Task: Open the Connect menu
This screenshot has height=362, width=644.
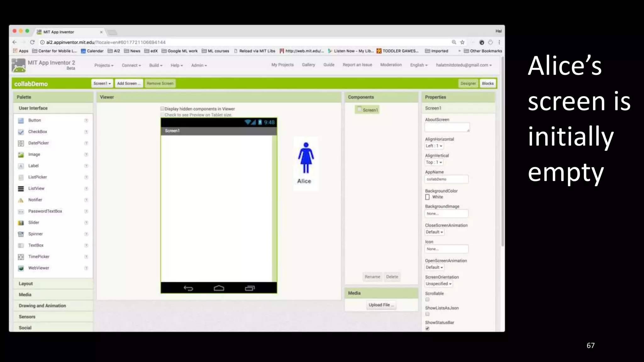Action: coord(131,65)
